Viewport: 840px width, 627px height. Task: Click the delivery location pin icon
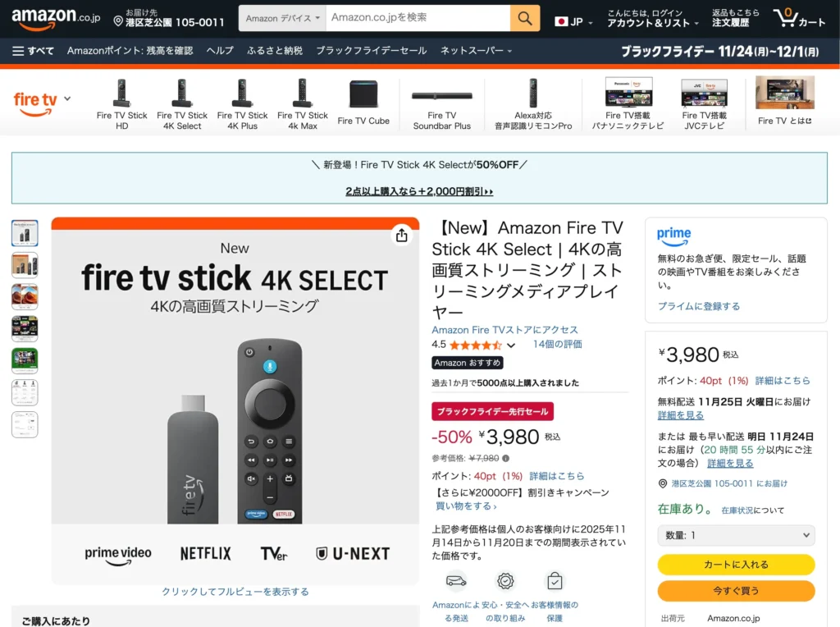118,21
